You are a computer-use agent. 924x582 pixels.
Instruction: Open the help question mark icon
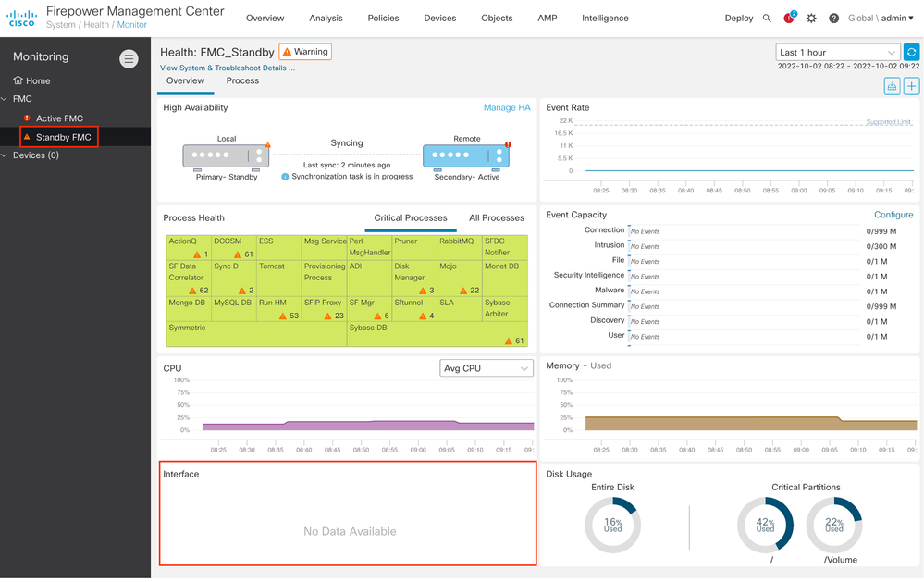point(834,19)
